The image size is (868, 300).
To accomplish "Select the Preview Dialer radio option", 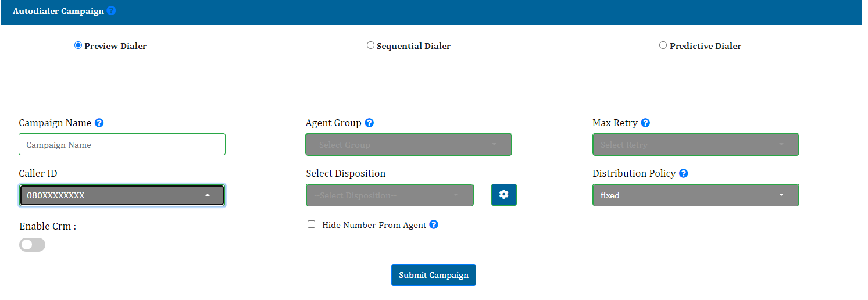I will (78, 45).
